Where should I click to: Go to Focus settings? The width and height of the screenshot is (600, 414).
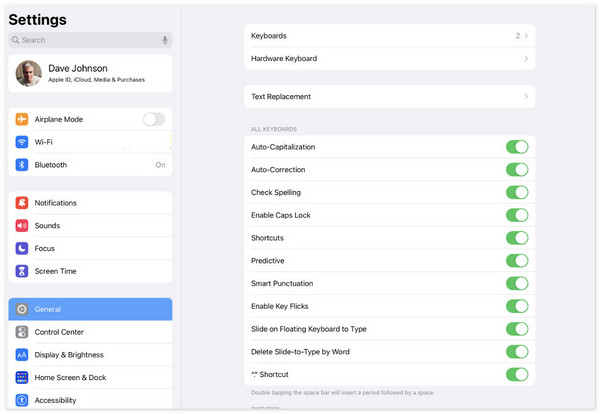tap(90, 248)
